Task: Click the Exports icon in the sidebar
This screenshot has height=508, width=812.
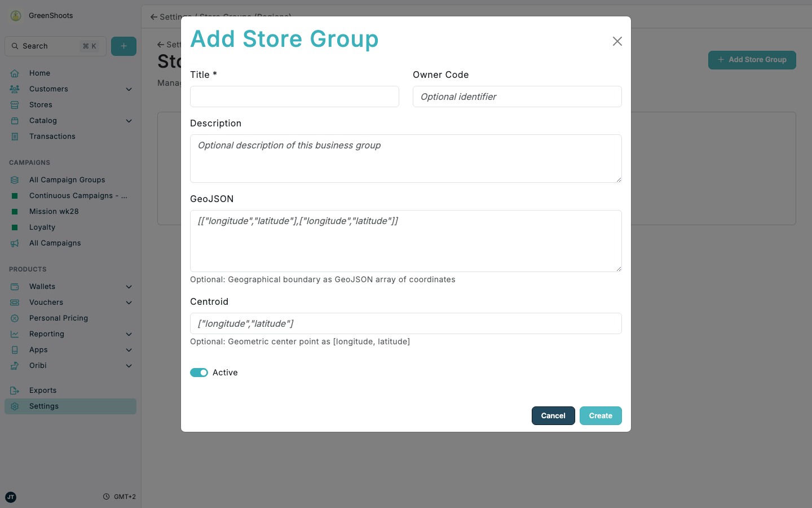Action: [15, 390]
